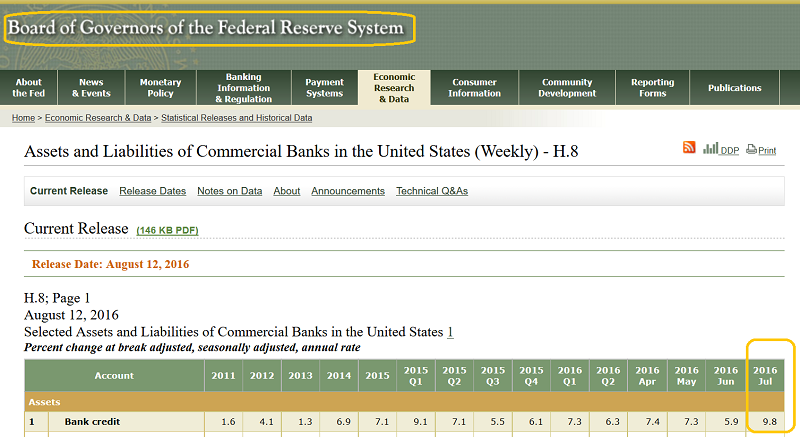Select the Technical Q&As tab
800x437 pixels.
click(431, 191)
